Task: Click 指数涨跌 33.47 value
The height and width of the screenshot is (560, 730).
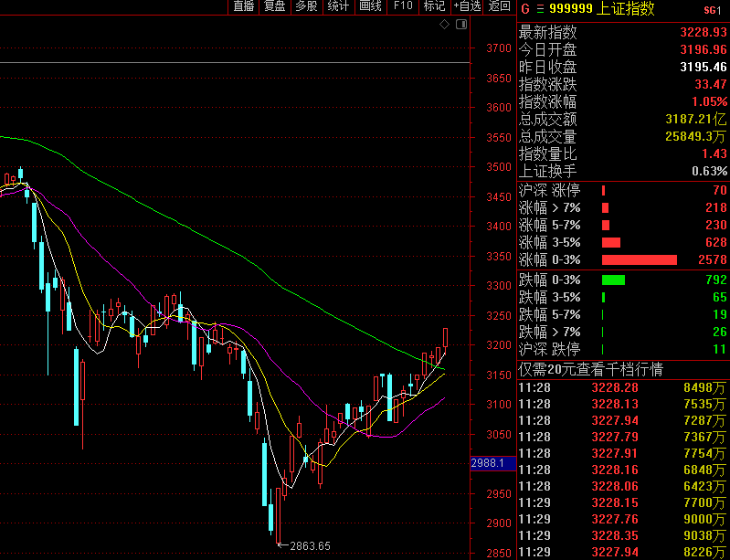Action: click(711, 84)
